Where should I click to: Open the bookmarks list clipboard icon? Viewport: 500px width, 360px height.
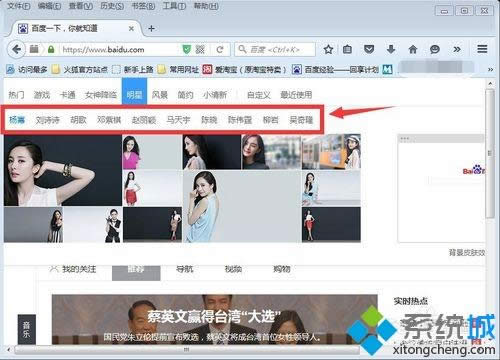(347, 49)
